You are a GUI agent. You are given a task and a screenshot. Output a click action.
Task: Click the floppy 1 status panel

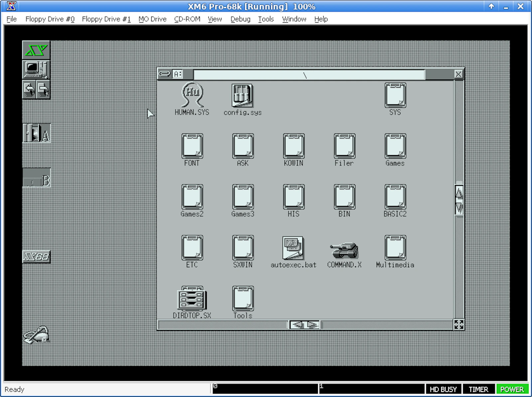[372, 389]
